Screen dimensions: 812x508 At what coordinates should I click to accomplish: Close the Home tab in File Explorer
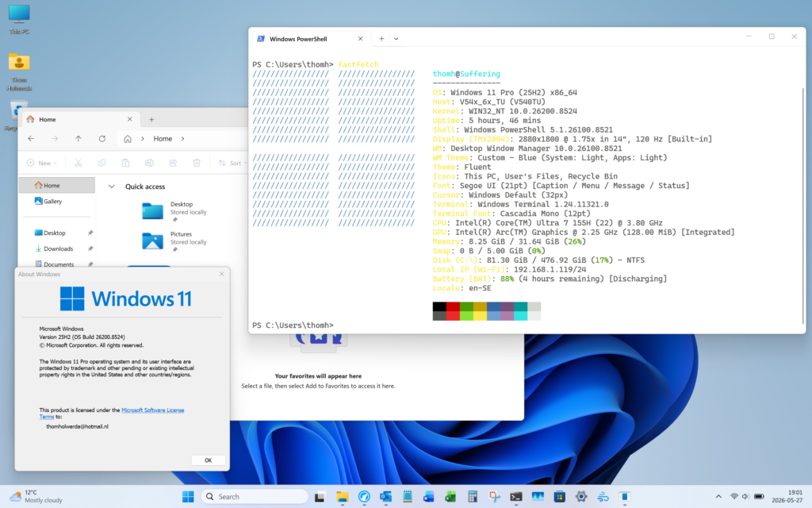click(x=130, y=119)
